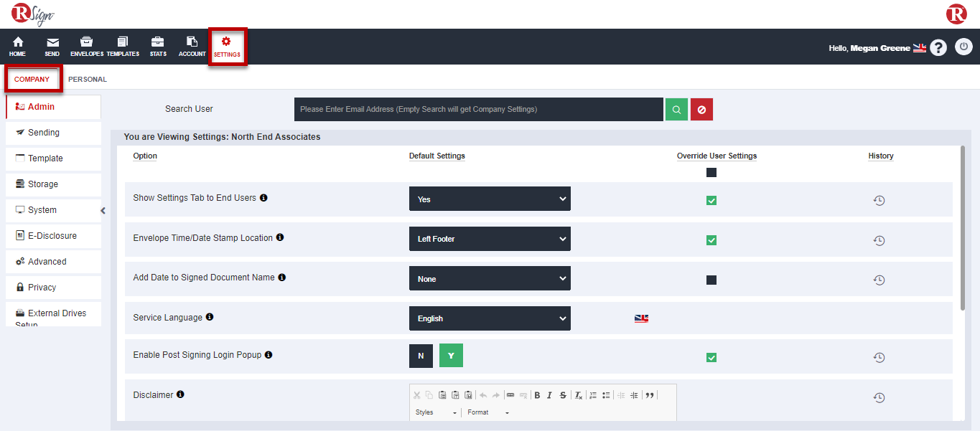Set Enable Post Signing Login Popup to N
The image size is (980, 431).
pyautogui.click(x=421, y=356)
